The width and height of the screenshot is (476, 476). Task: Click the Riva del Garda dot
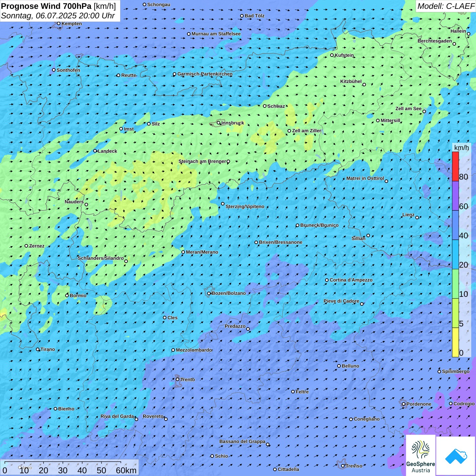pyautogui.click(x=136, y=419)
